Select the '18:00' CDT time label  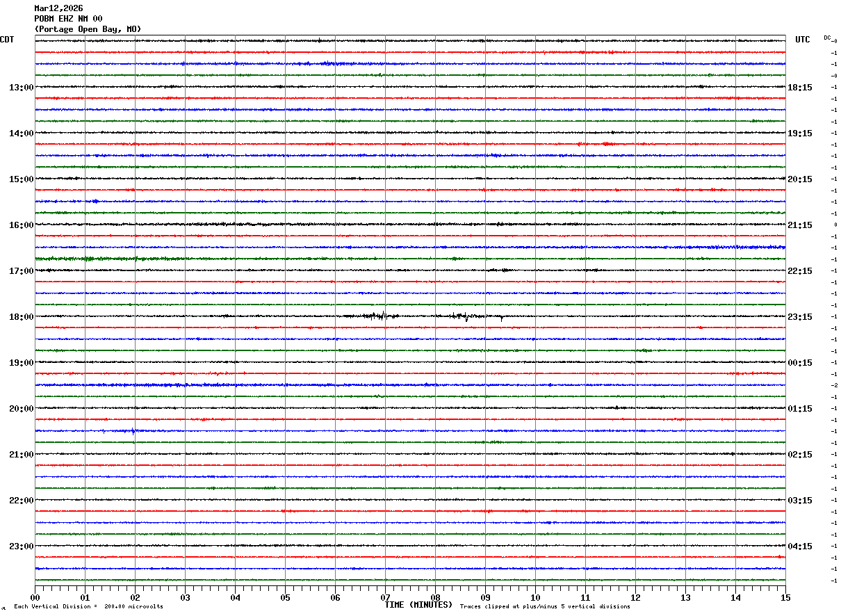pos(21,316)
